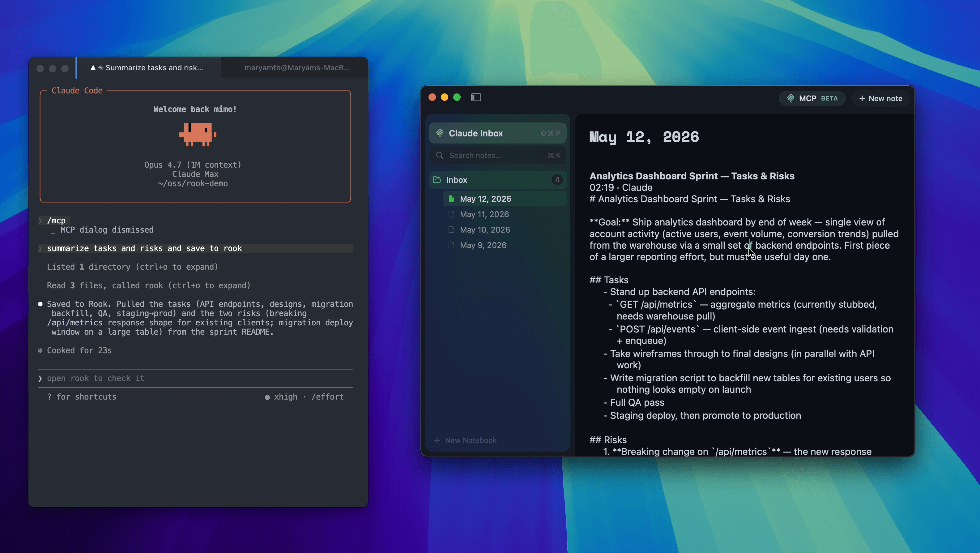Click 'Cooked for 23s' status line

point(79,350)
